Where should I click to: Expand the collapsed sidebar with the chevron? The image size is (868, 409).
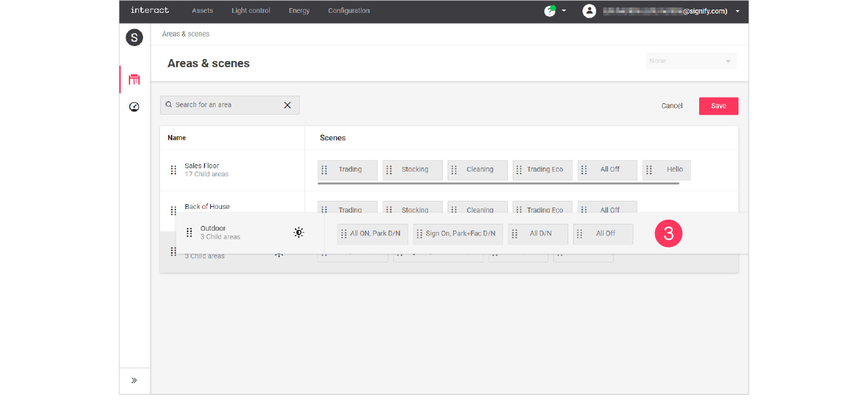pyautogui.click(x=134, y=381)
